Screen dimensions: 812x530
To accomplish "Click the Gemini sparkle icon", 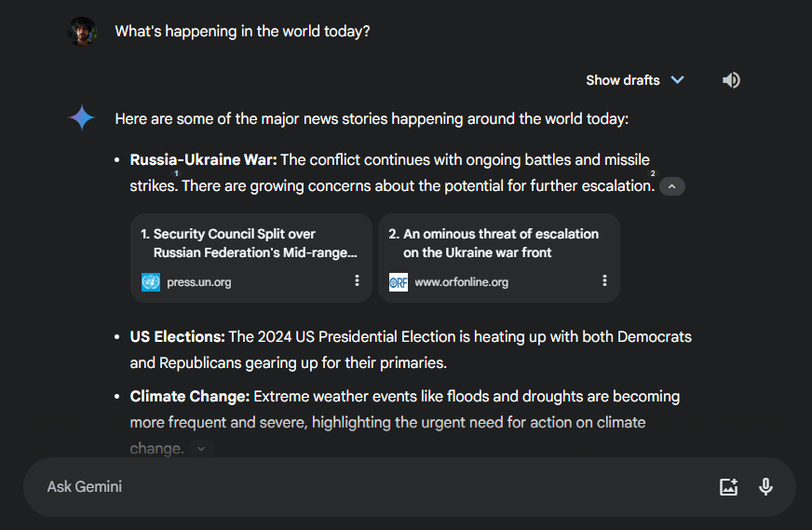I will point(82,118).
